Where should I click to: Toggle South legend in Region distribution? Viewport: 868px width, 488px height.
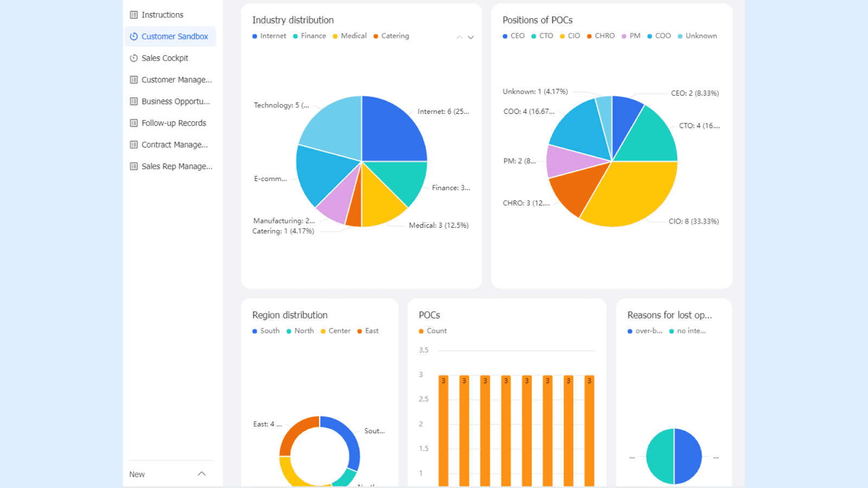click(x=266, y=331)
